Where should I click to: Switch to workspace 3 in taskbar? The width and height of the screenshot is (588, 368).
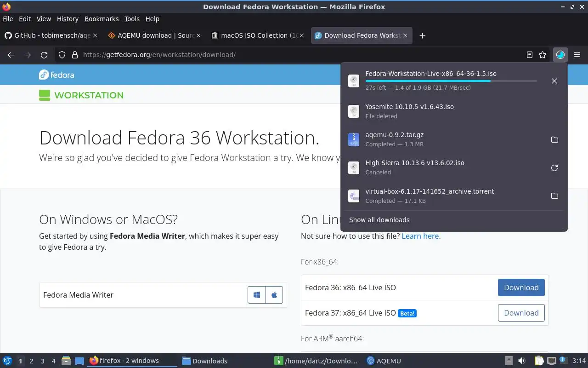43,361
